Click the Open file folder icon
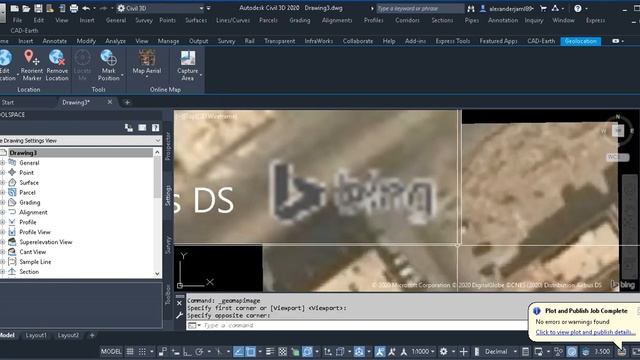The width and height of the screenshot is (640, 360). pyautogui.click(x=26, y=8)
